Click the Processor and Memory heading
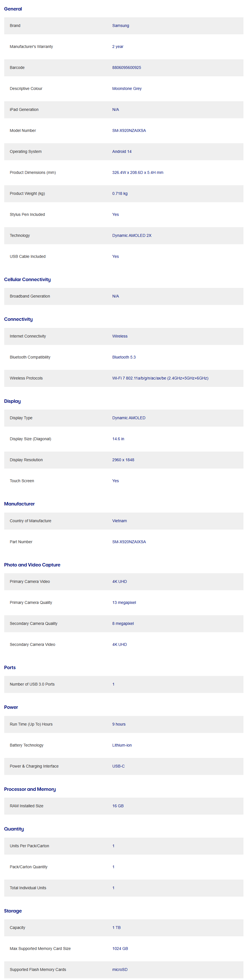Screen dimensions: 246x980 30,789
